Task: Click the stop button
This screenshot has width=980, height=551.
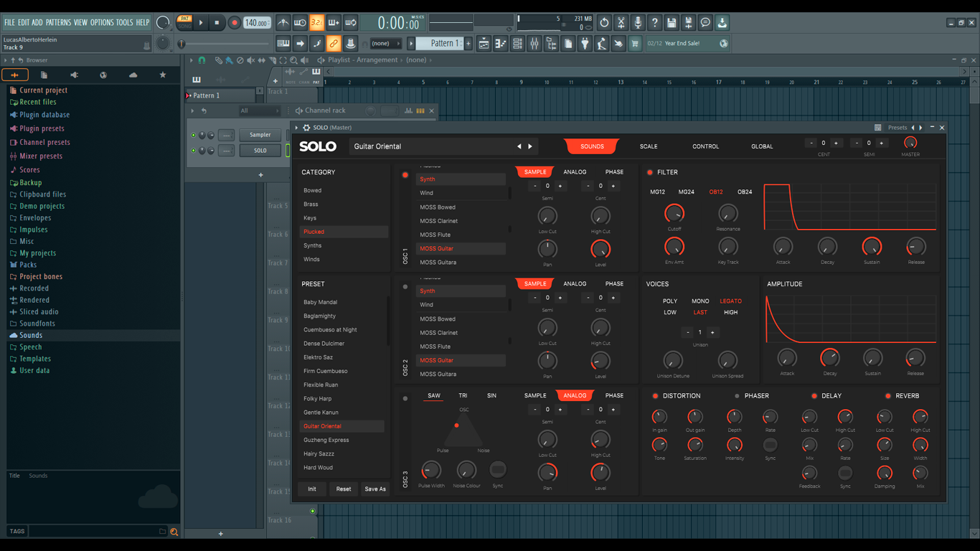Action: click(217, 23)
